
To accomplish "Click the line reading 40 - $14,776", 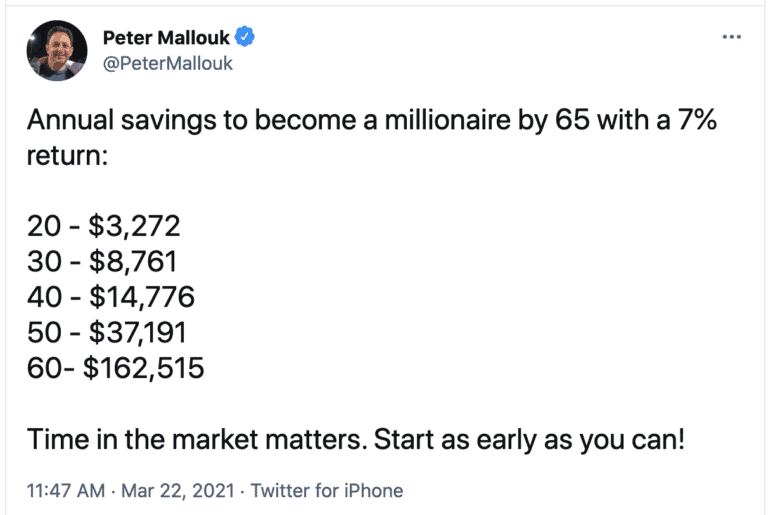I will click(111, 297).
